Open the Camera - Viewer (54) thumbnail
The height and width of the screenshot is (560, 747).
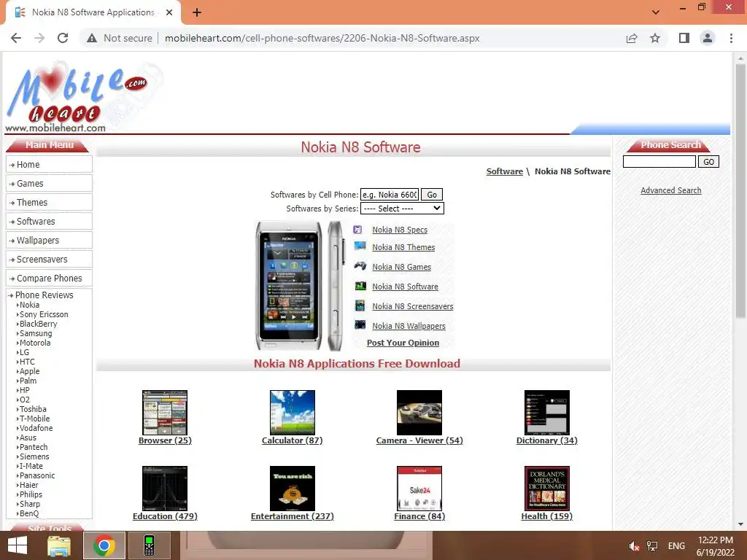(419, 413)
